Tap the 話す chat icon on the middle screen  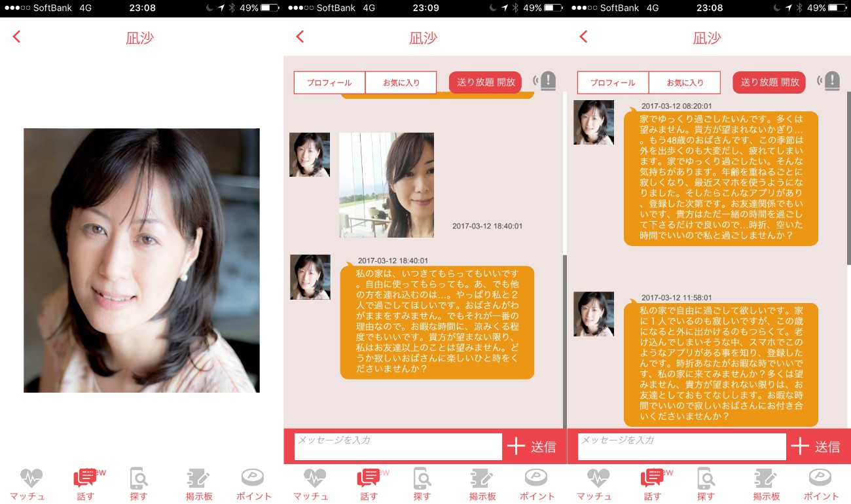click(x=368, y=479)
